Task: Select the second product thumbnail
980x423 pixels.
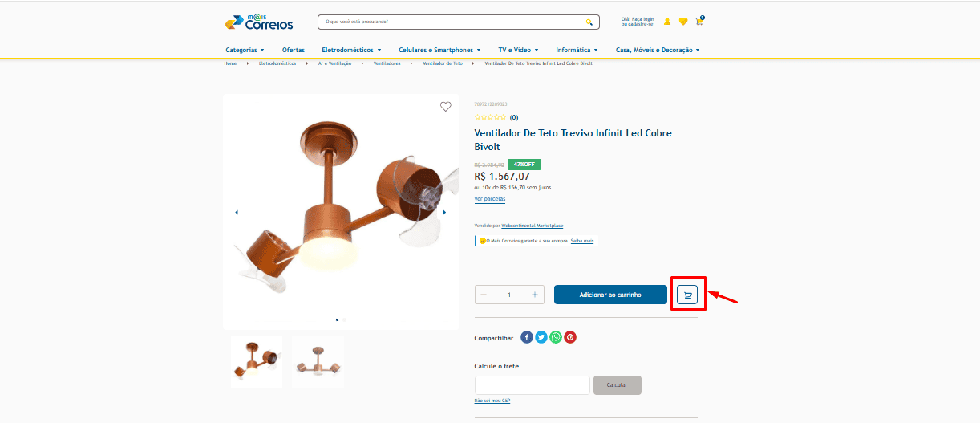Action: point(318,363)
